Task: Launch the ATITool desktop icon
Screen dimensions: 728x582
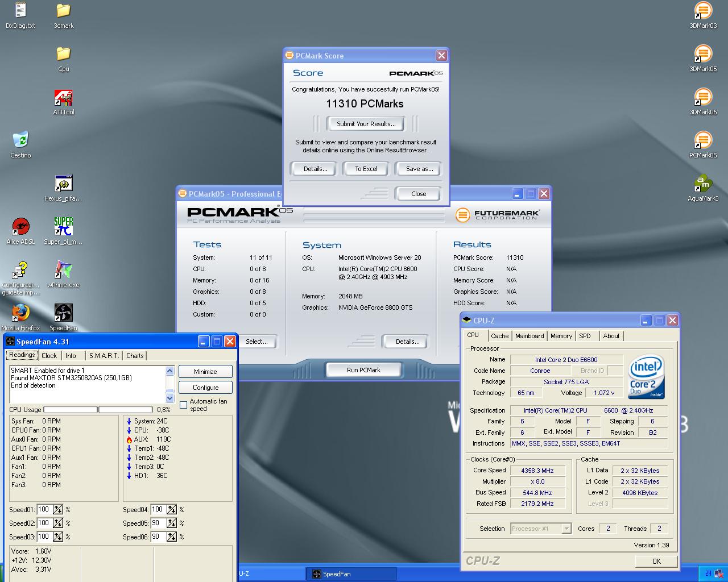Action: pyautogui.click(x=64, y=102)
